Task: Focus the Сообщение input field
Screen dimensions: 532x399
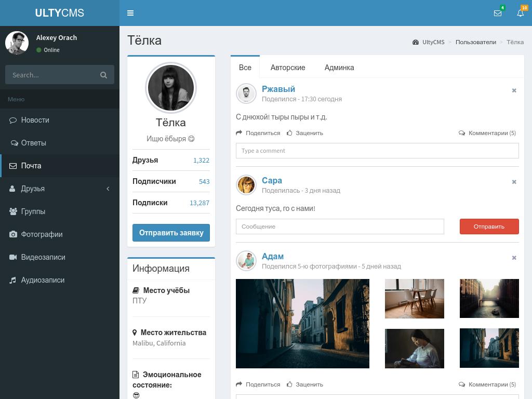Action: [x=340, y=227]
